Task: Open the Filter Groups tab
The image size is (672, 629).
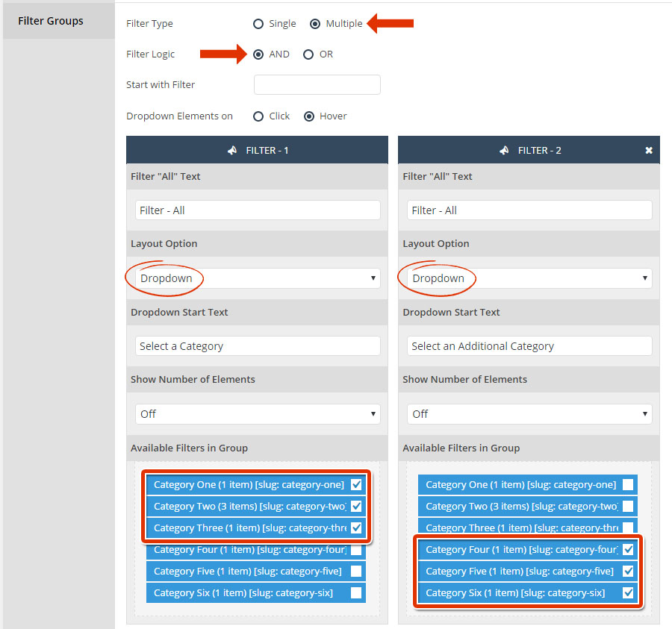Action: 59,21
